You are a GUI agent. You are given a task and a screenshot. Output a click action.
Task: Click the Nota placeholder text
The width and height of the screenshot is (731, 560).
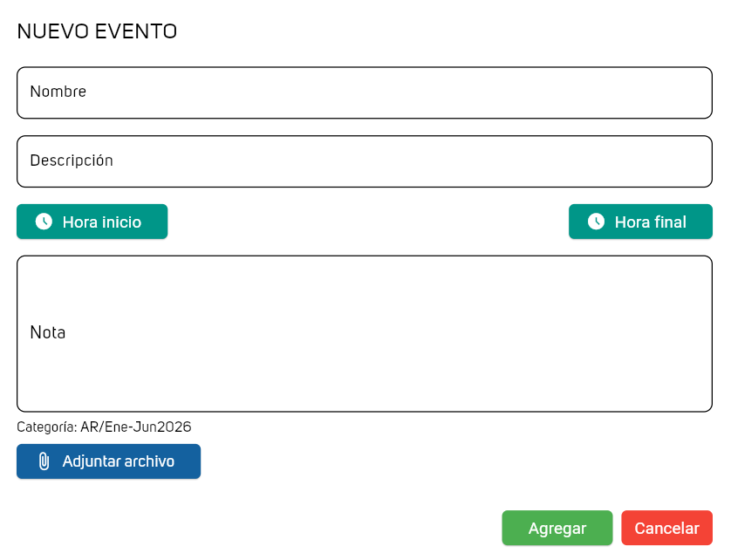click(x=48, y=332)
